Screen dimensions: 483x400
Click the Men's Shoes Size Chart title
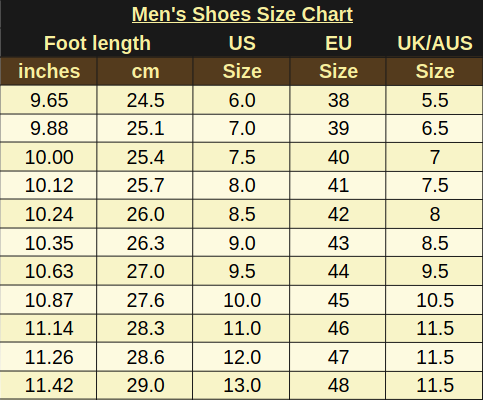tap(242, 14)
